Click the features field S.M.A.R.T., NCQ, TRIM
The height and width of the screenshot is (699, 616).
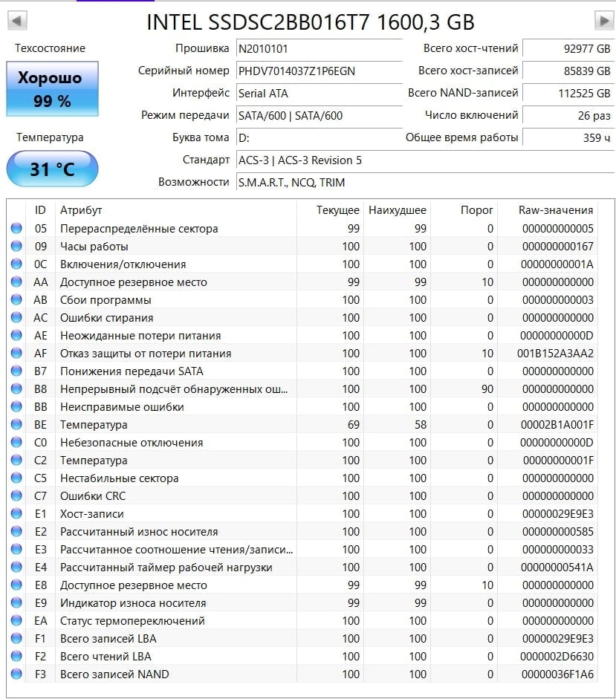tap(425, 182)
